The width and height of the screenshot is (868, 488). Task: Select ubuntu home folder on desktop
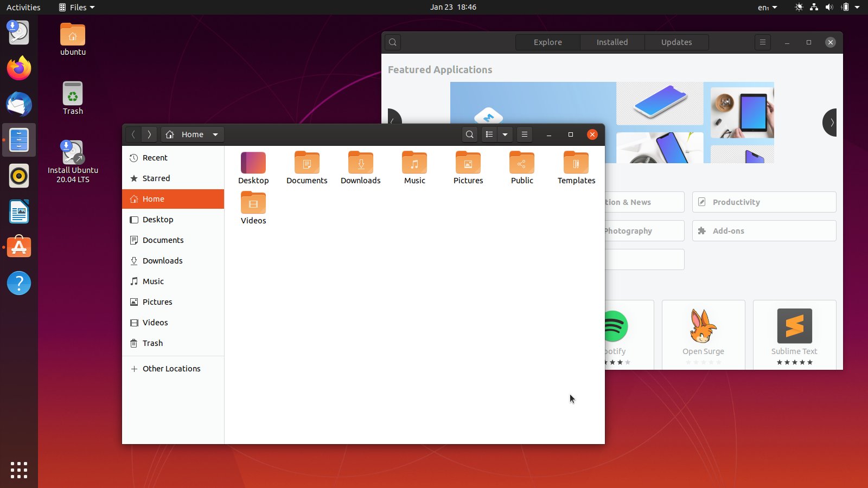point(73,40)
